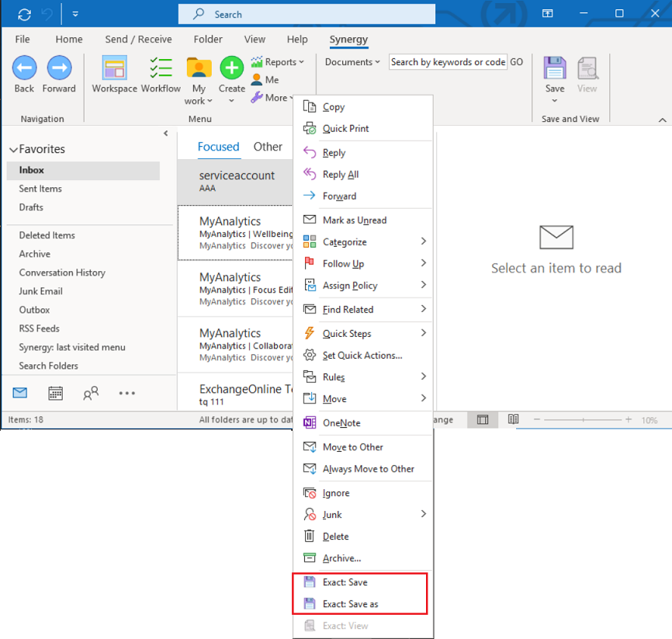Screen dimensions: 672x639
Task: Open the Workflow checklist icon
Action: [x=161, y=69]
